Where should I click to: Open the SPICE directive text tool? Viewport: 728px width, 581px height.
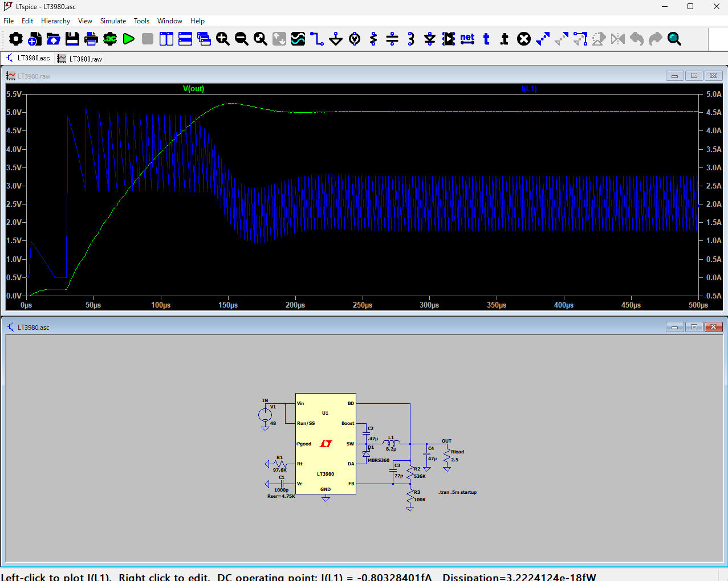click(505, 39)
